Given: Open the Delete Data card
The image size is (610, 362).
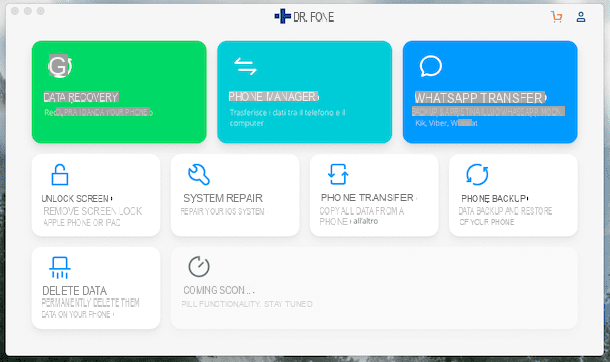Looking at the screenshot, I should point(96,288).
